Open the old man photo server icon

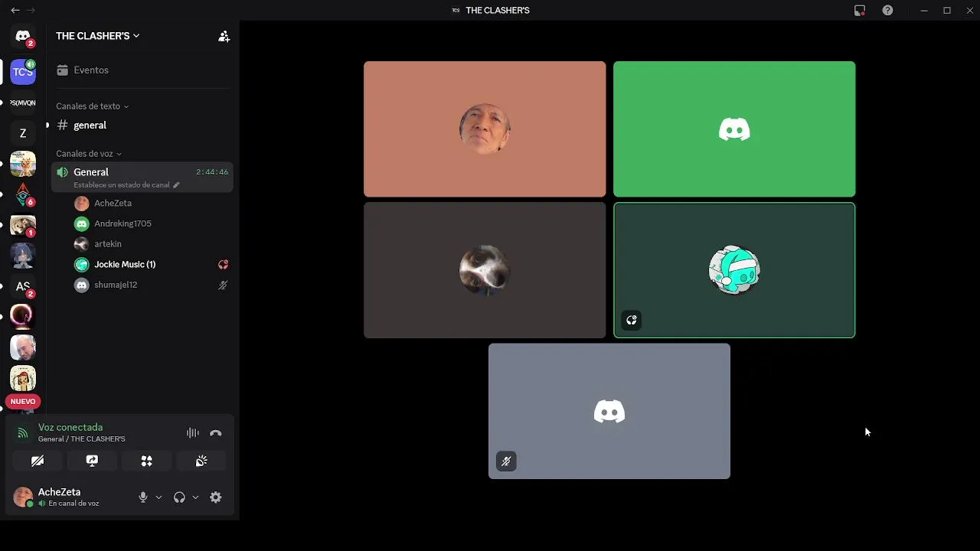(x=23, y=347)
